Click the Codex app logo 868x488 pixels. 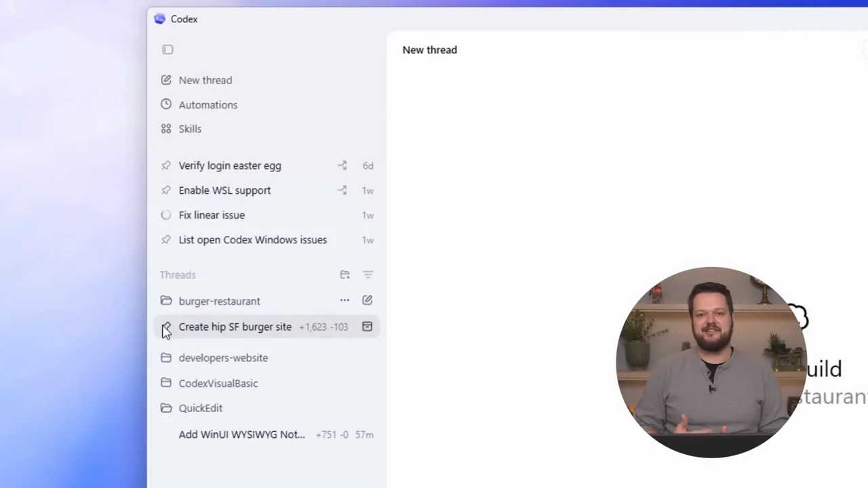tap(159, 19)
